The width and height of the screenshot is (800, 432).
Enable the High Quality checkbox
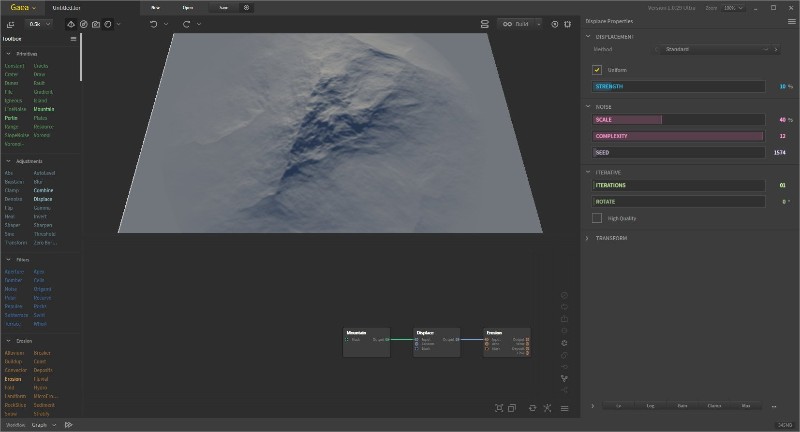[x=597, y=218]
